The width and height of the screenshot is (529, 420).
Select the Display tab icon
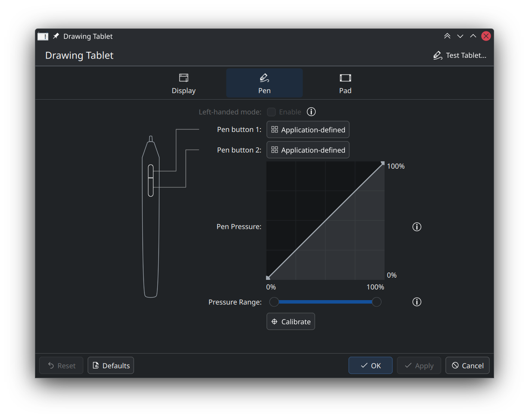[183, 78]
